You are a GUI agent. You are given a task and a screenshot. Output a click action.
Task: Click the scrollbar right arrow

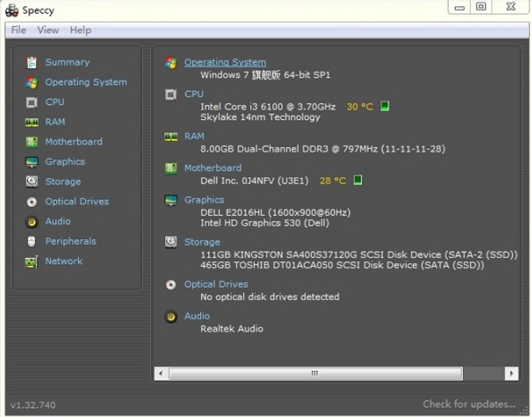[511, 373]
